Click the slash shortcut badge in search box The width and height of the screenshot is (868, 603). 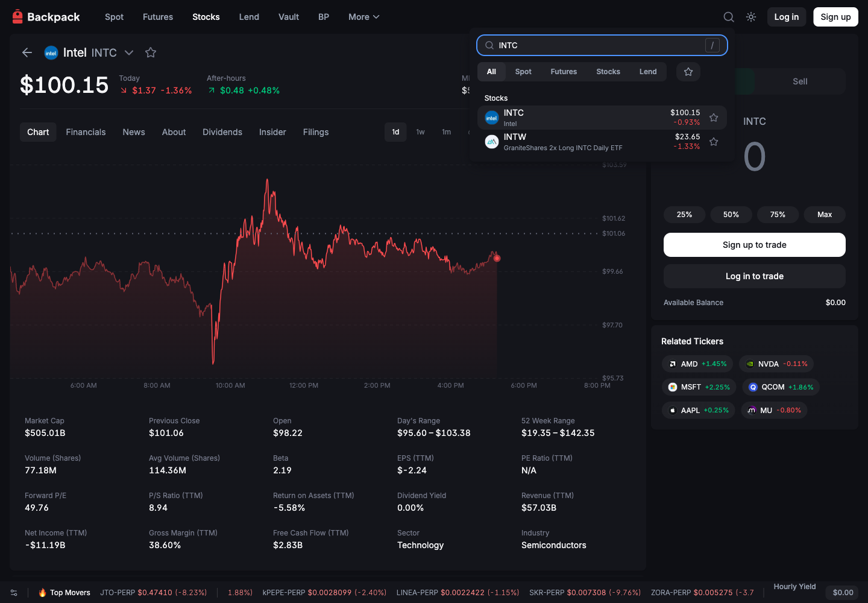712,45
